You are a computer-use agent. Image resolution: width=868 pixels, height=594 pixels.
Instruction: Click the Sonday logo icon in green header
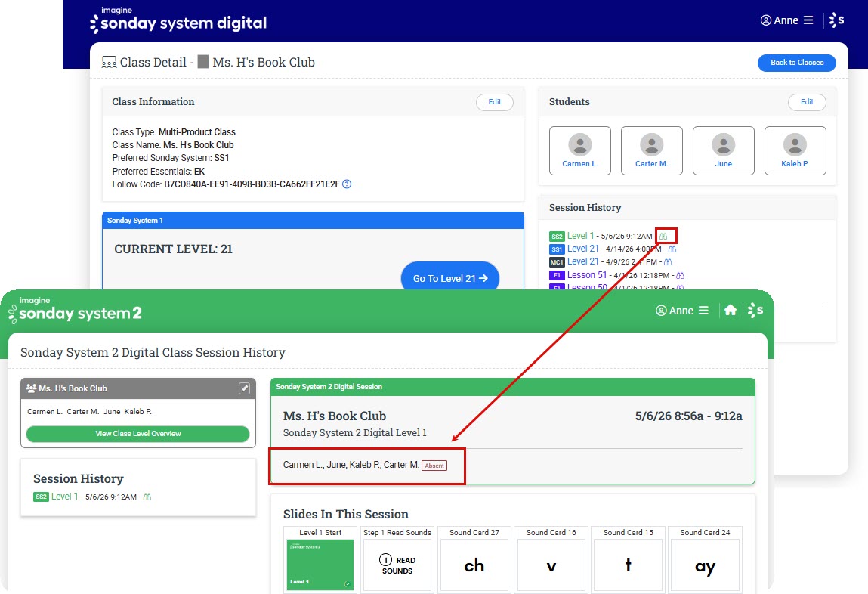755,310
